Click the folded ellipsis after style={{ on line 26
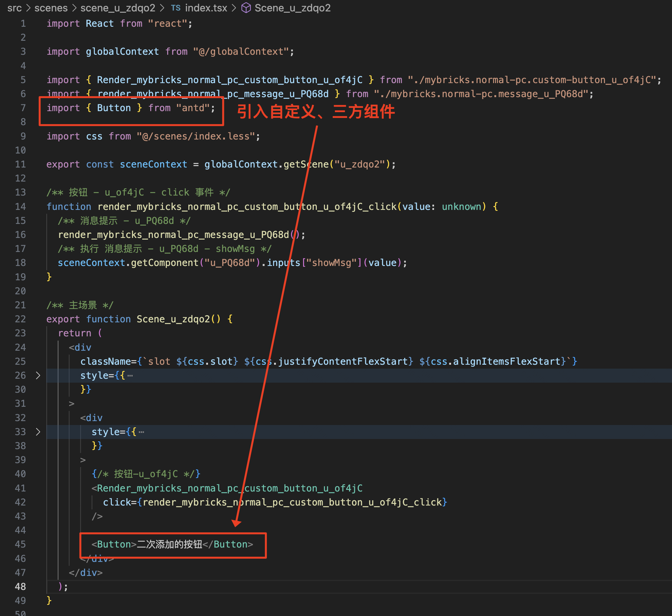Viewport: 672px width, 616px height. (x=130, y=376)
